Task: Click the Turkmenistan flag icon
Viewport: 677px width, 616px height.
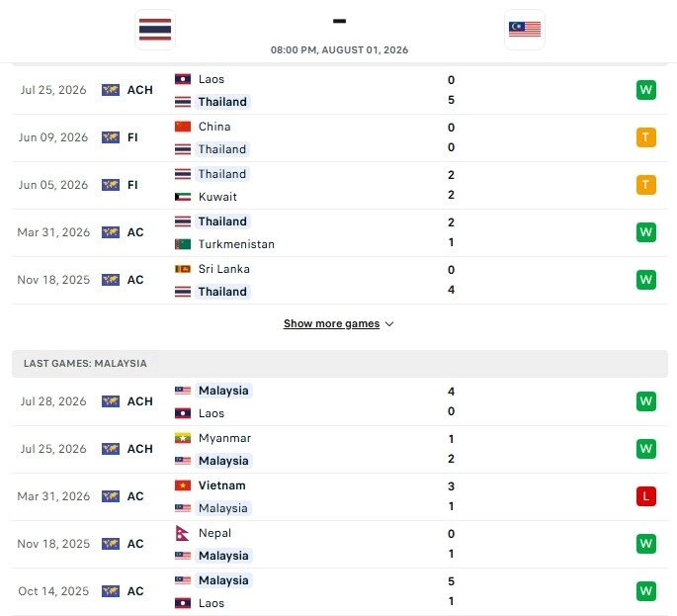Action: tap(183, 244)
